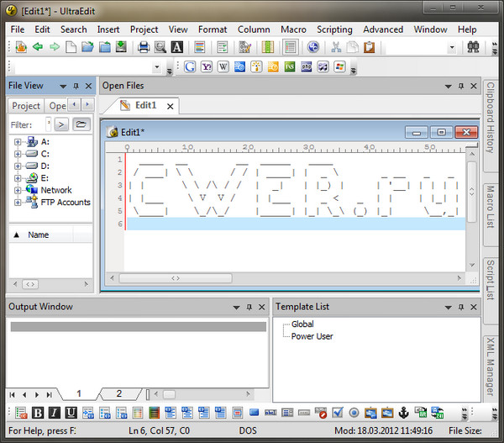The width and height of the screenshot is (504, 443).
Task: Expand the Network tree node
Action: (x=17, y=190)
